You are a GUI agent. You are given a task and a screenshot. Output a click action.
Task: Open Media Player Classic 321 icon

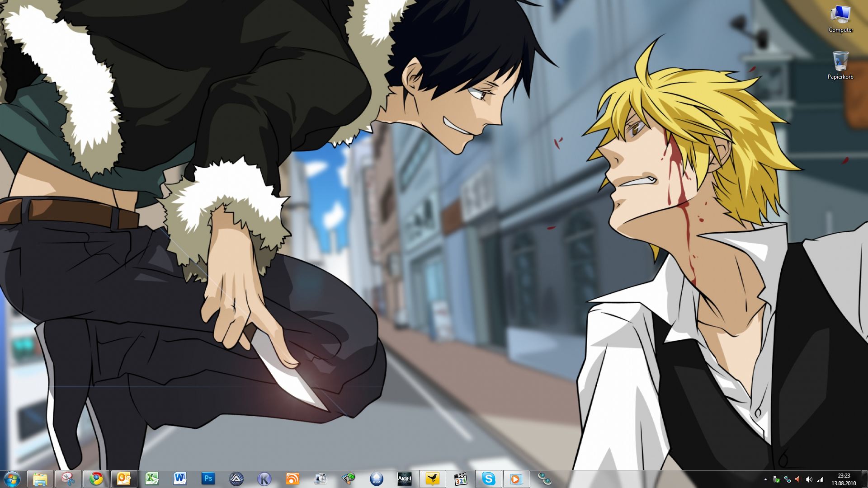(460, 479)
